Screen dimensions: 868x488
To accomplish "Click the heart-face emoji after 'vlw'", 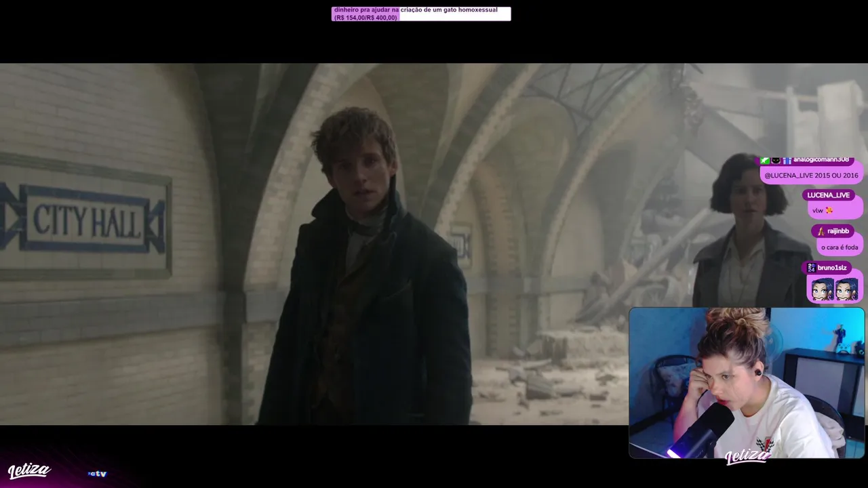I will tap(829, 211).
